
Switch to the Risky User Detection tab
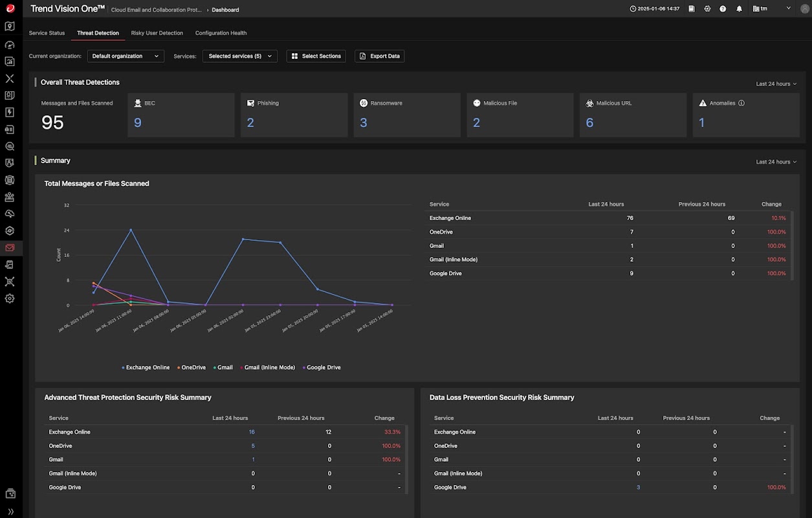157,33
